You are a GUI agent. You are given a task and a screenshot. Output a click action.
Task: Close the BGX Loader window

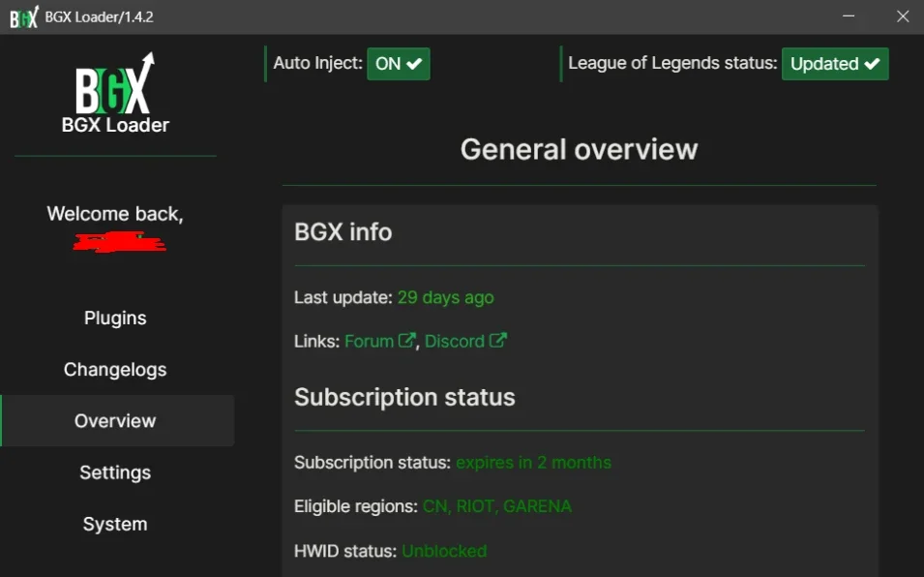pos(903,16)
